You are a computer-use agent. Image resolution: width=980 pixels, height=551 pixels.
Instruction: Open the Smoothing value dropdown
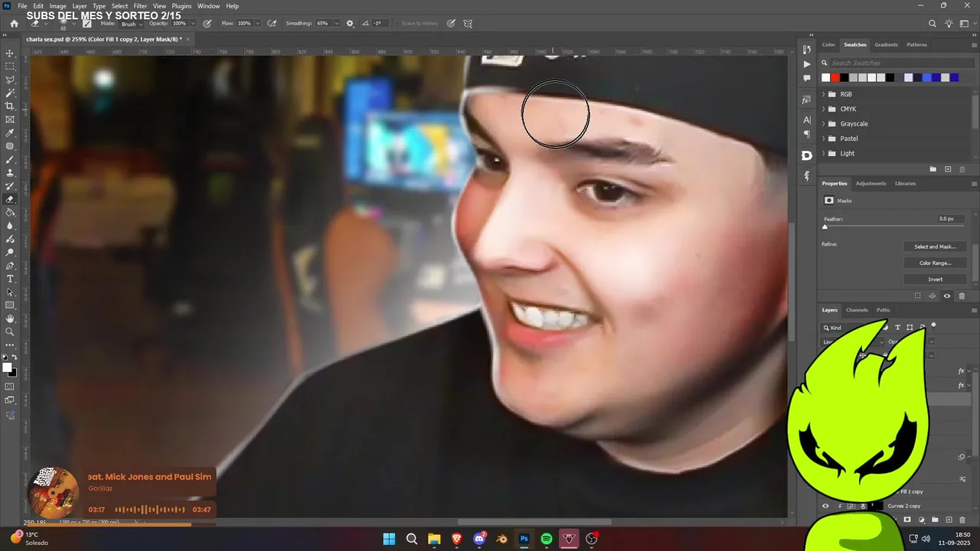336,24
